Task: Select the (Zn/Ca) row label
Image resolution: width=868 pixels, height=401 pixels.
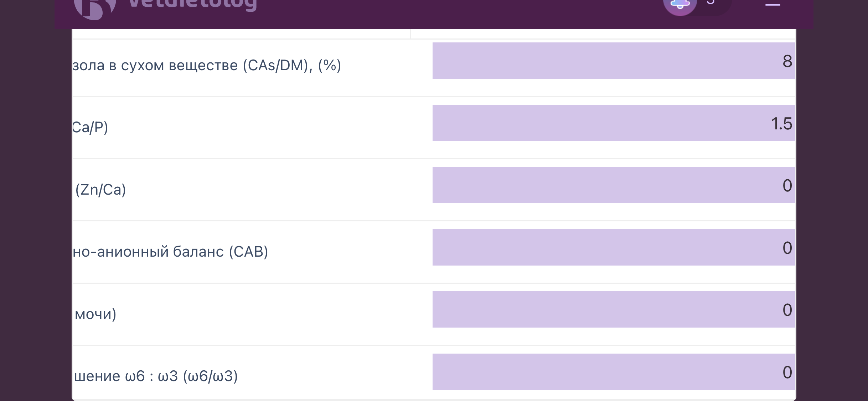Action: pyautogui.click(x=100, y=190)
